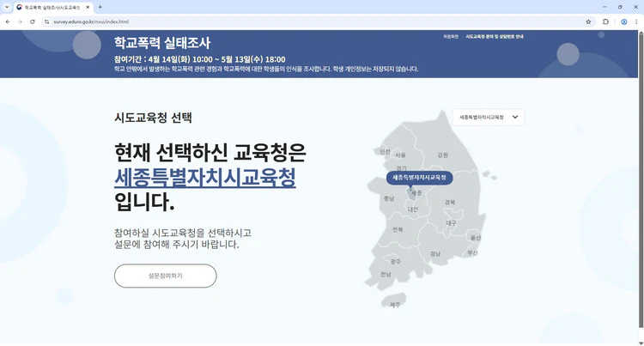The image size is (644, 346).
Task: Bookmark this page with the star icon
Action: (588, 21)
